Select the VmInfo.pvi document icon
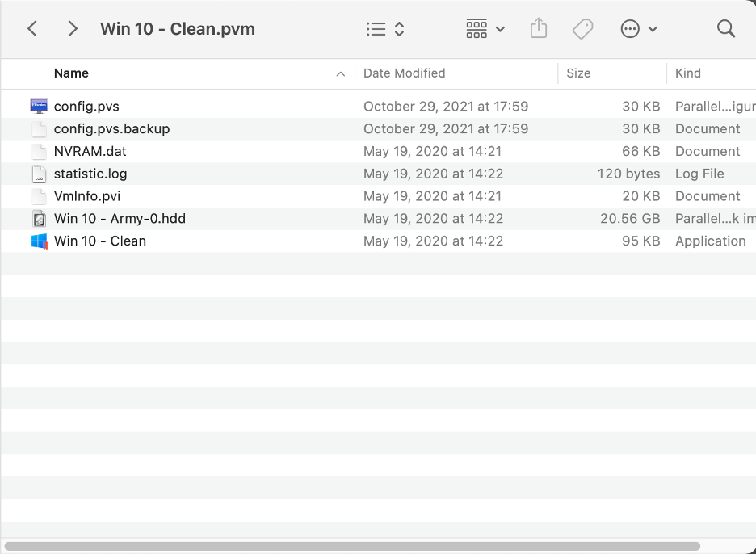The image size is (756, 554). click(x=39, y=196)
